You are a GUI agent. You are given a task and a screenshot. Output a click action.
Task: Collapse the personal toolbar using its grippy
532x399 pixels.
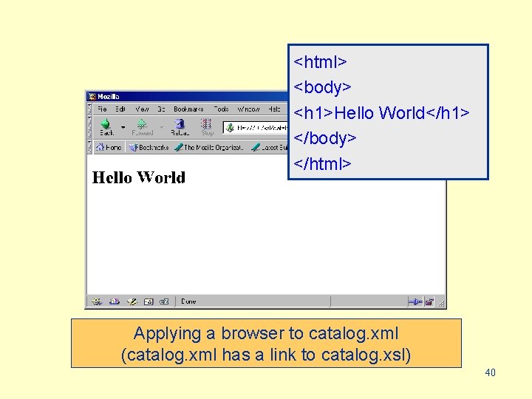pos(89,147)
